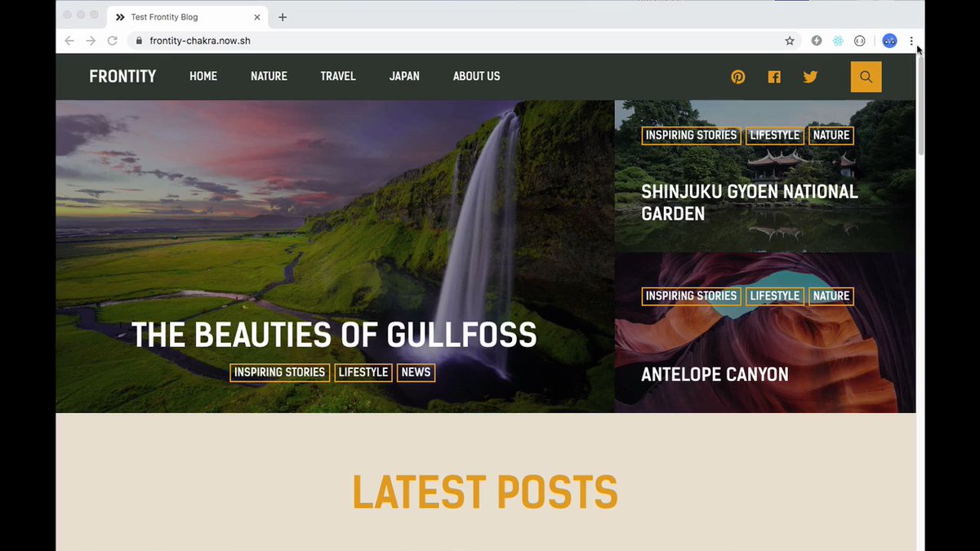Open a new browser tab
Viewport: 980px width, 551px height.
click(283, 17)
